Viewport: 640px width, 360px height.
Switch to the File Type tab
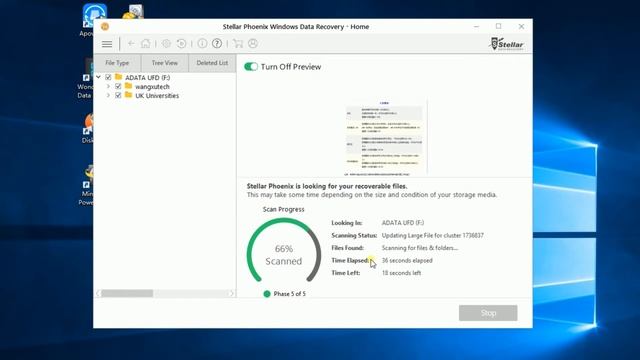click(x=117, y=63)
